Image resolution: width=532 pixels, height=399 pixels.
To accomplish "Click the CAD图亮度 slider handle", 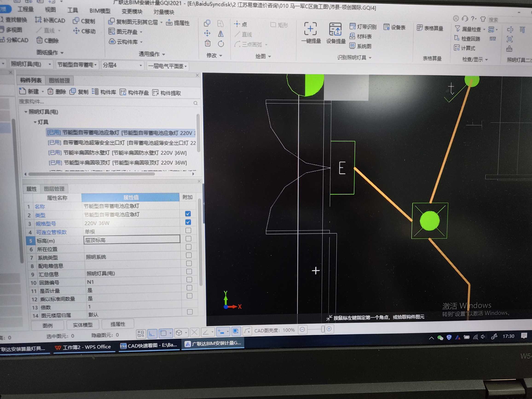I will point(323,329).
